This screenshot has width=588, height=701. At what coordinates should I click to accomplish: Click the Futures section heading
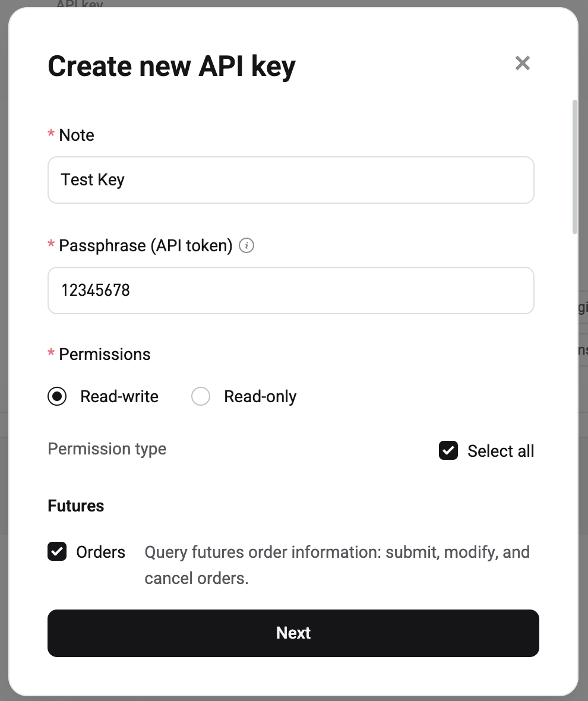coord(75,506)
